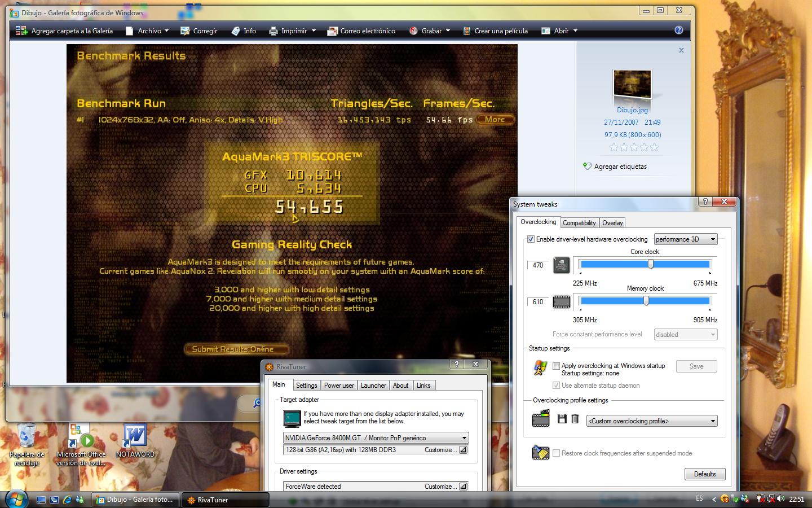This screenshot has height=508, width=812.
Task: Toggle Restore clock frequencies after suspended mode
Action: click(557, 453)
